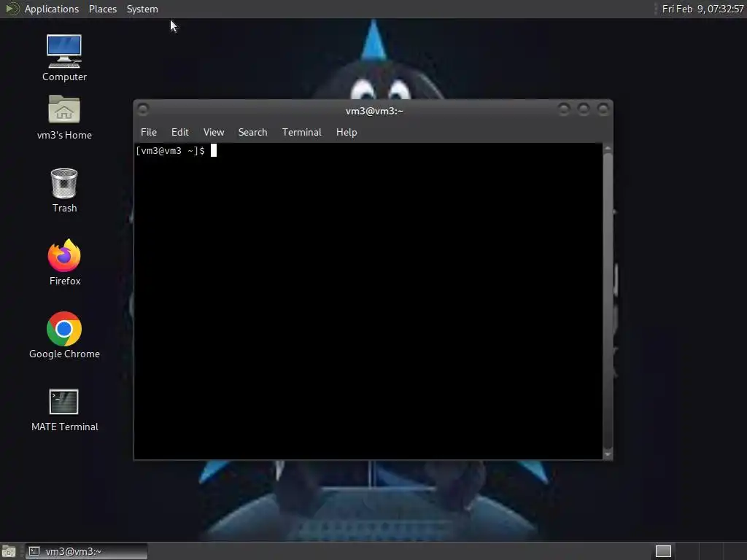Open the terminal Search menu
This screenshot has width=747, height=560.
[252, 133]
